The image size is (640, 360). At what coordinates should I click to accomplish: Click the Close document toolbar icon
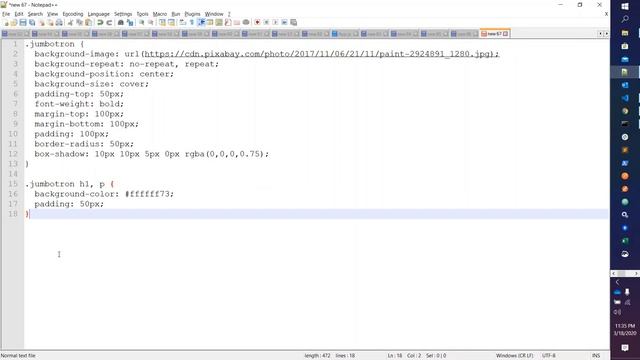pyautogui.click(x=41, y=22)
